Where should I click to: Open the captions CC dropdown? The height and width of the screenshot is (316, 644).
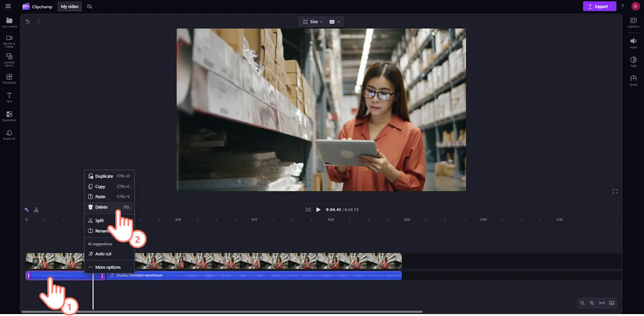(x=335, y=22)
